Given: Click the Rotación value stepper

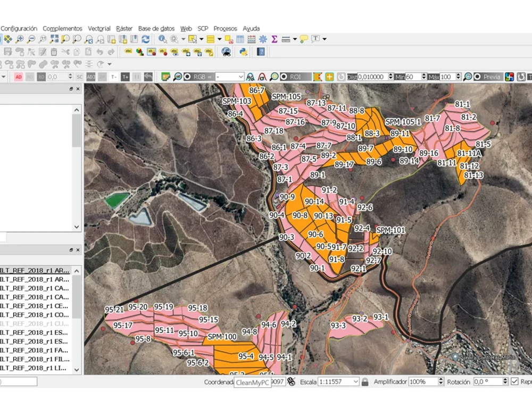Looking at the screenshot, I should tap(505, 381).
